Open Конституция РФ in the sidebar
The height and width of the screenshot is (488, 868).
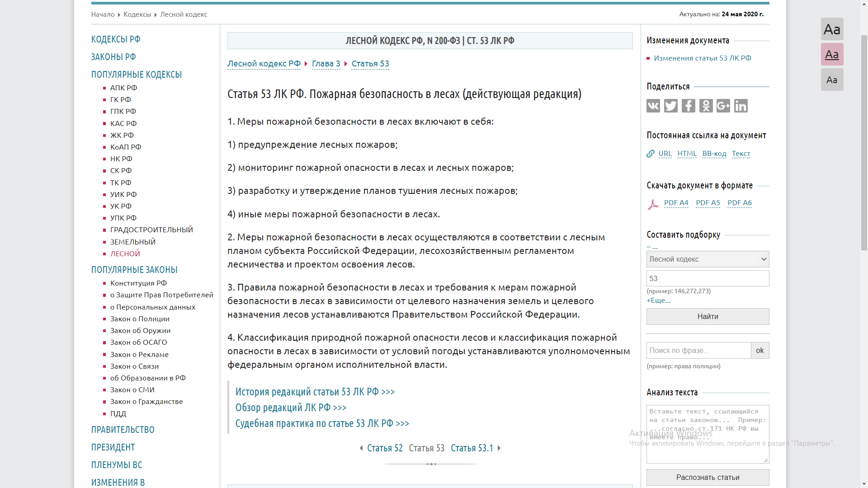138,283
